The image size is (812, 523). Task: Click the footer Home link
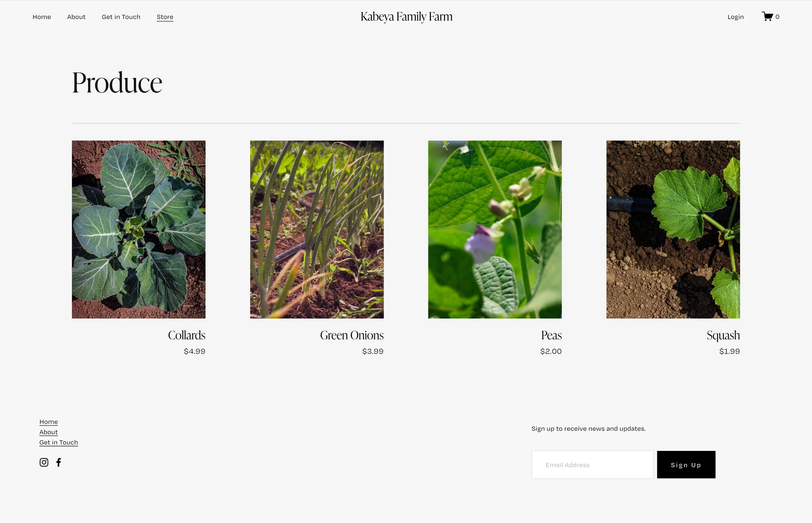49,422
